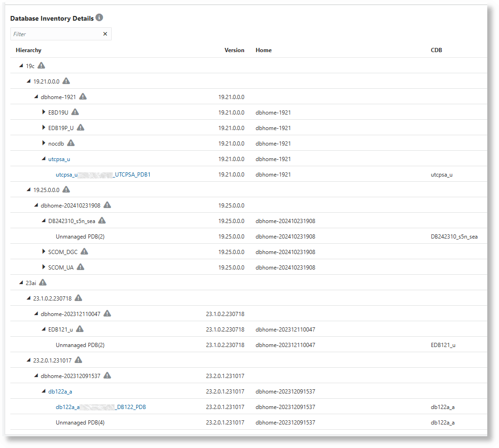499x448 pixels.
Task: Collapse the db122a_a node
Action: tap(44, 391)
